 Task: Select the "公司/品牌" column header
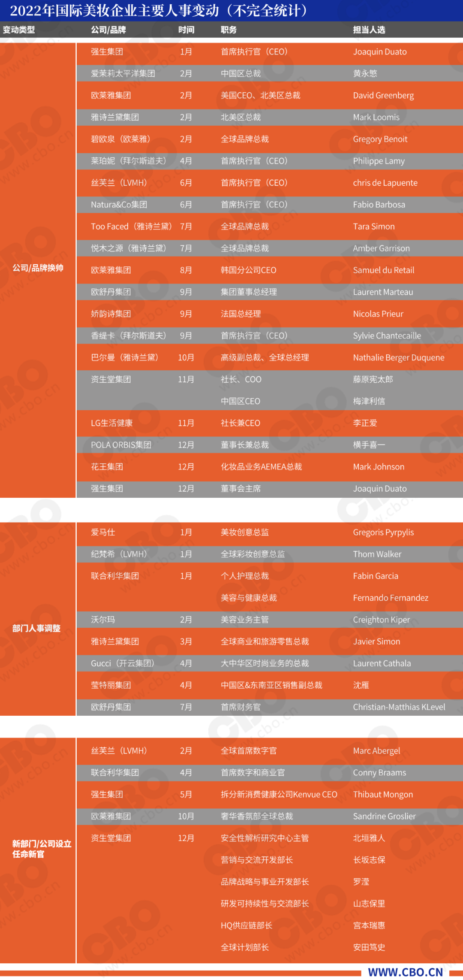pyautogui.click(x=108, y=30)
